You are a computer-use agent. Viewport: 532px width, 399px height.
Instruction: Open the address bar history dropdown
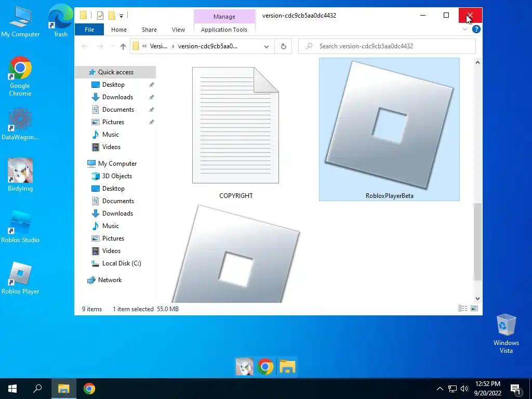[267, 46]
